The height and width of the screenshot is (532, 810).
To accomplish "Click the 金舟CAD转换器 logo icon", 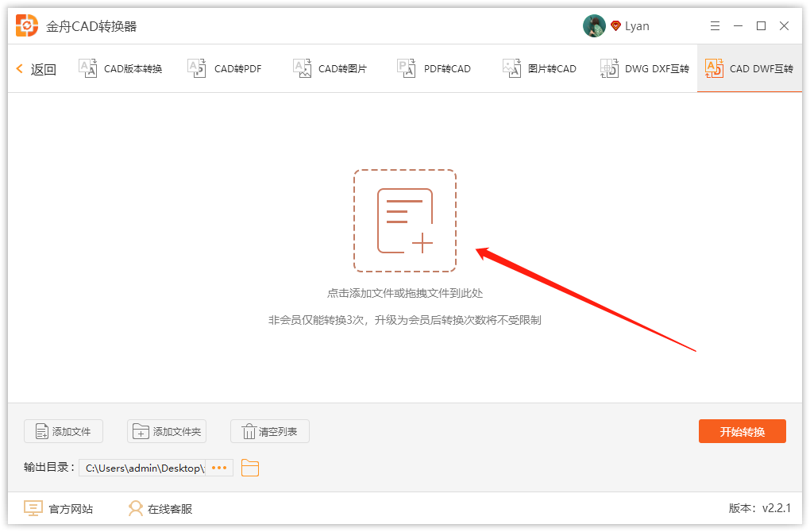I will (27, 25).
